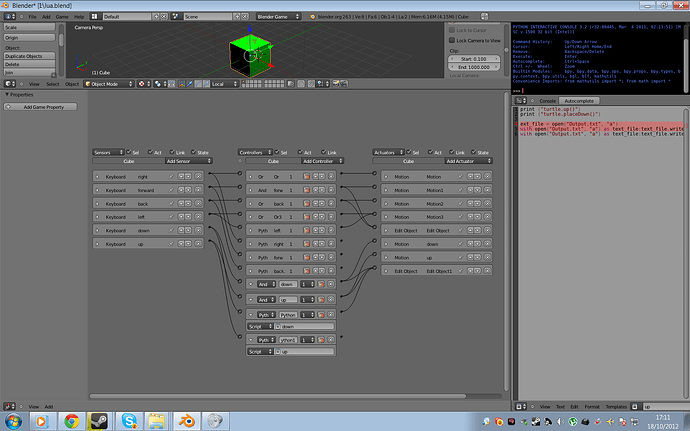Delete the Keyboard up sensor

tap(198, 243)
